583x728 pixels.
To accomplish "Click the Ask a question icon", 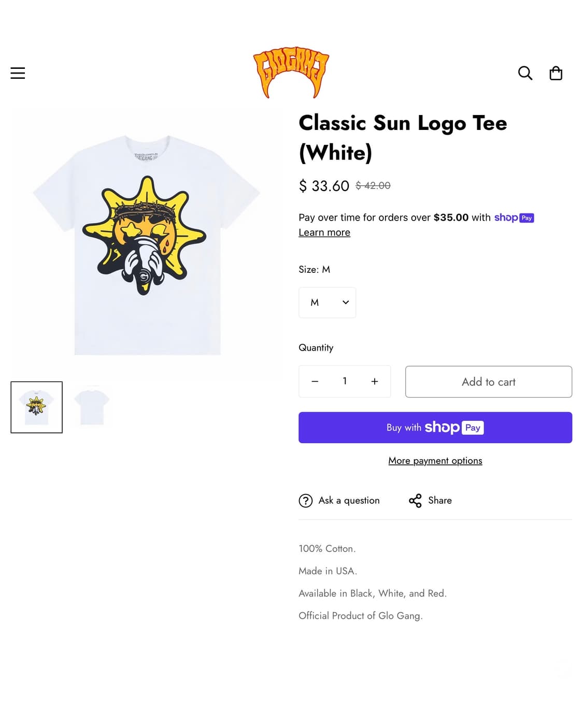I will pyautogui.click(x=306, y=501).
